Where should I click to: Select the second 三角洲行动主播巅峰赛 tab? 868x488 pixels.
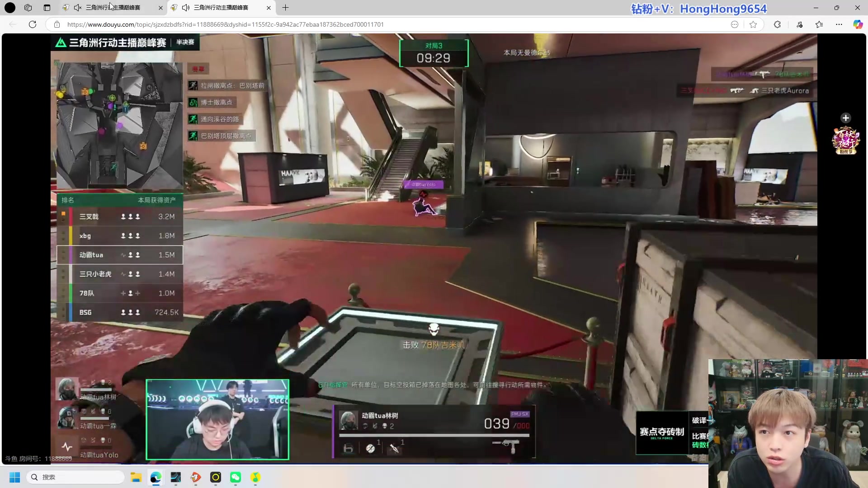[x=221, y=8]
